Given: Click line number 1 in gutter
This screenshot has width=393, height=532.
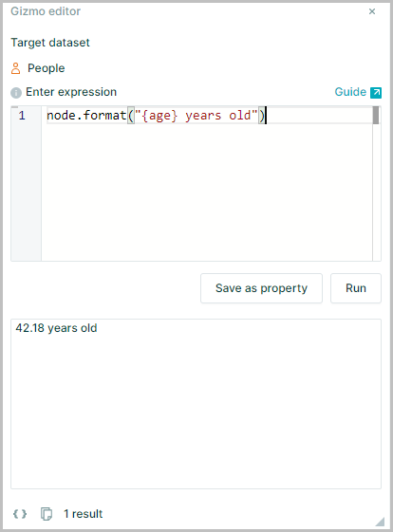Looking at the screenshot, I should [22, 116].
